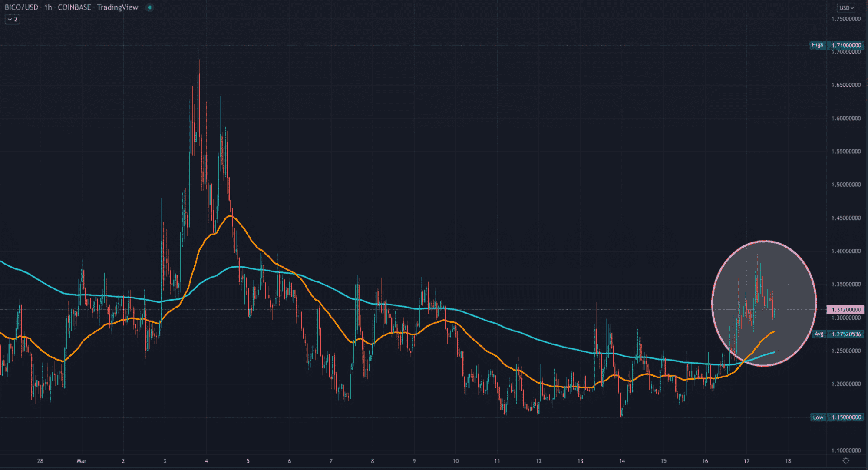Open chart settings gear icon
The image size is (868, 470).
[846, 461]
